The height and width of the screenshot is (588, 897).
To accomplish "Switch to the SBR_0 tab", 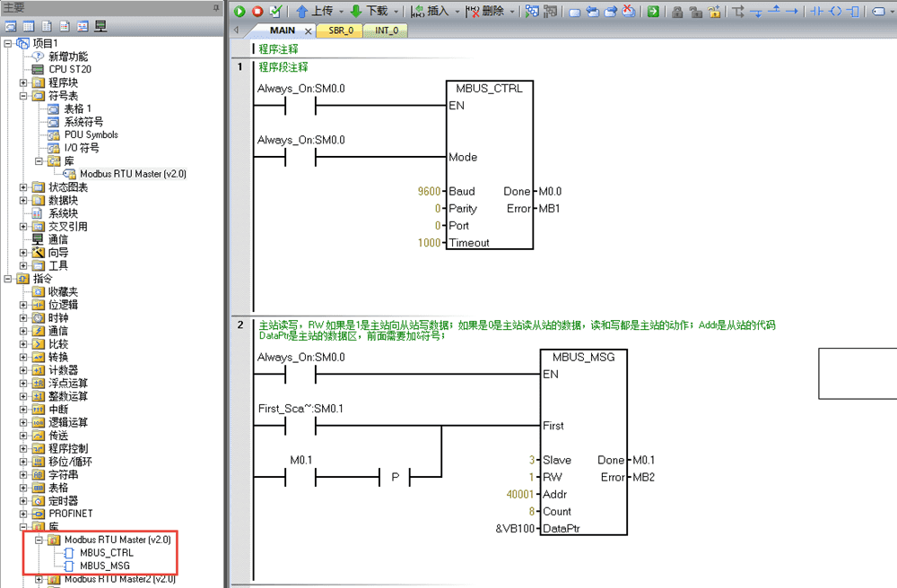I will click(341, 30).
